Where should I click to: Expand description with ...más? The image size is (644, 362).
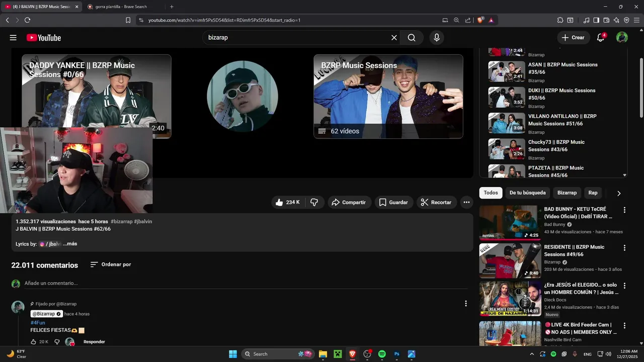[70, 244]
